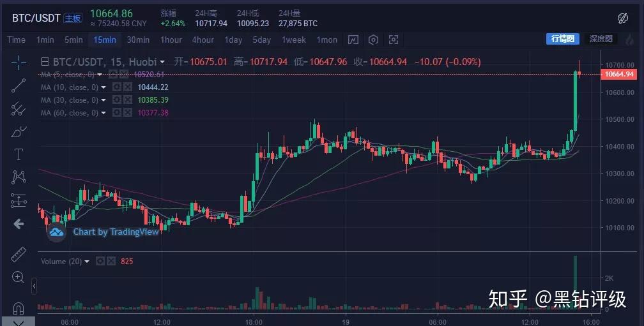Collapse legend via BTC/USDT minus box
This screenshot has width=644, height=326.
tap(45, 62)
